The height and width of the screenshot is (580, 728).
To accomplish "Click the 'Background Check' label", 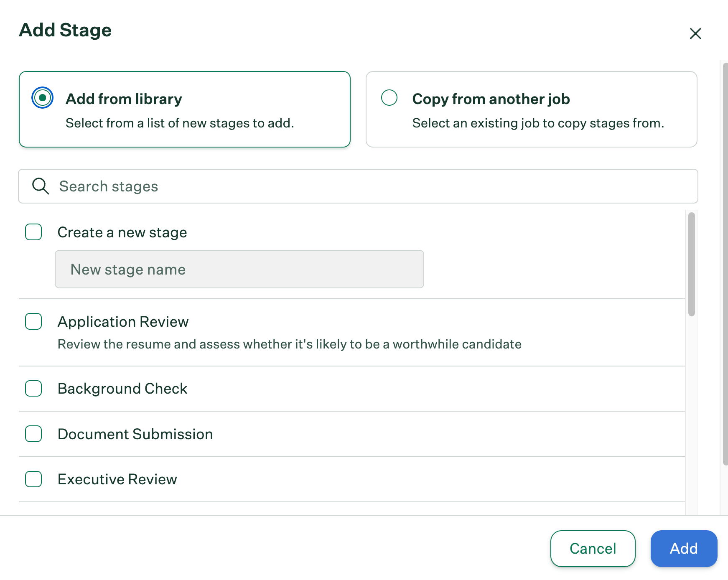I will (x=122, y=389).
